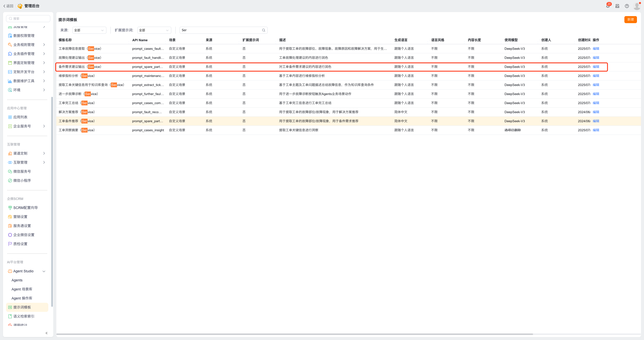Expand the 业务规则管理 submenu
Viewport: 644px width, 340px height.
point(44,45)
